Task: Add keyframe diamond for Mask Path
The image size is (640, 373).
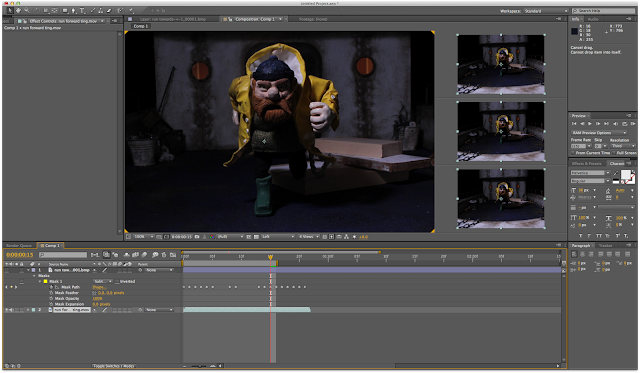Action: [11, 287]
